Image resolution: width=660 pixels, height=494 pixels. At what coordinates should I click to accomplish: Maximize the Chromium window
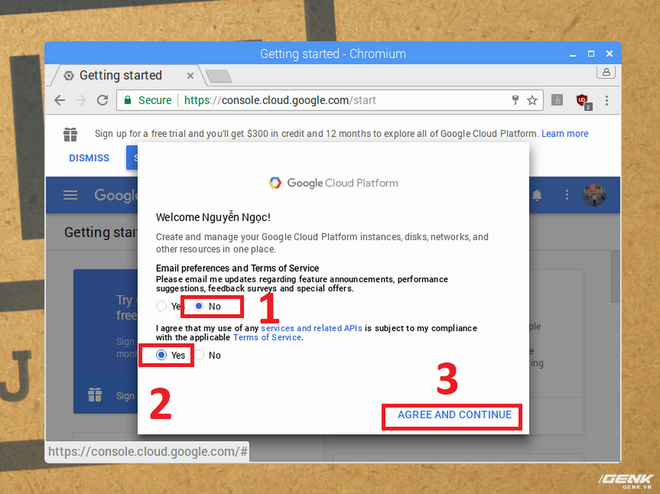591,54
